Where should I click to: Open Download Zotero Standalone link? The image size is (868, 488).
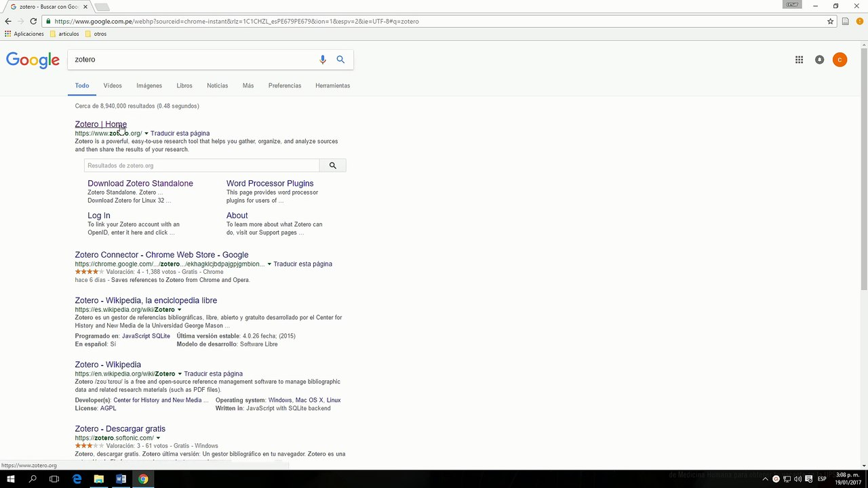click(140, 183)
